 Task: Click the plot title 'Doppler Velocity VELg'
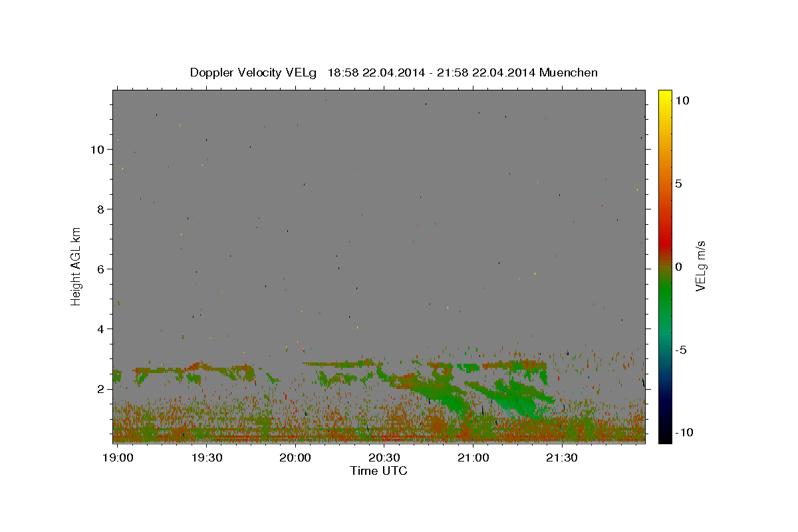[x=255, y=72]
